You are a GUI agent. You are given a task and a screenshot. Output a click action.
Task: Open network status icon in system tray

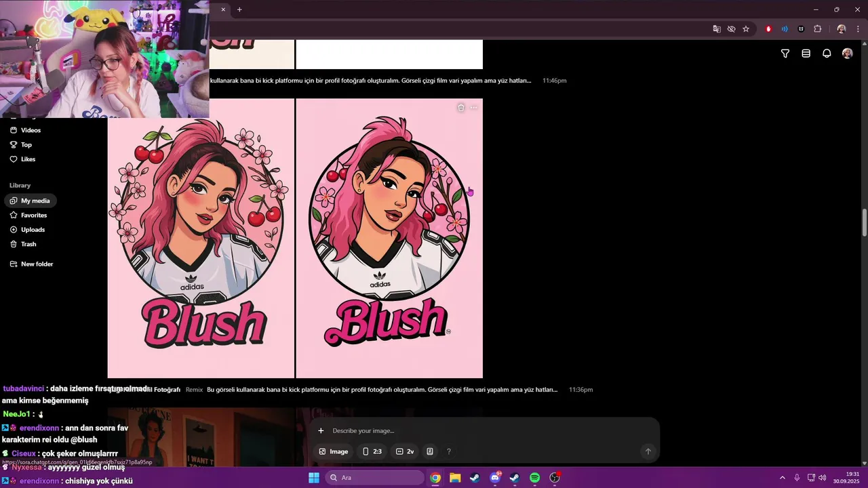click(811, 478)
